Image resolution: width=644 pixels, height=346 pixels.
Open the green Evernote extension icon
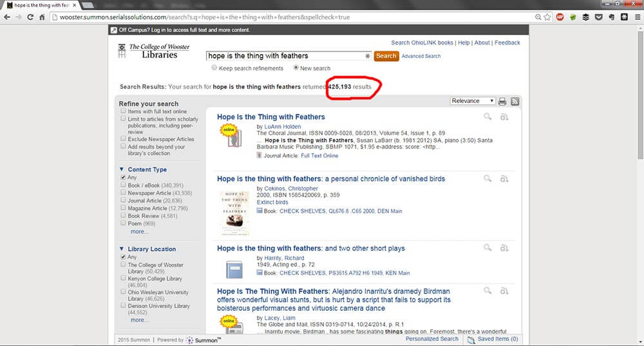(x=573, y=17)
